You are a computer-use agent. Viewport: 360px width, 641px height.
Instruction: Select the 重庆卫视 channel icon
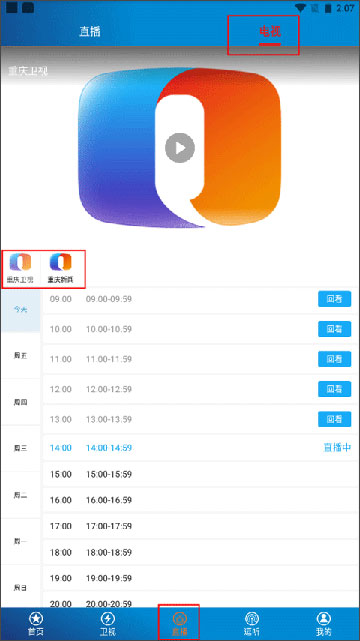(20, 262)
